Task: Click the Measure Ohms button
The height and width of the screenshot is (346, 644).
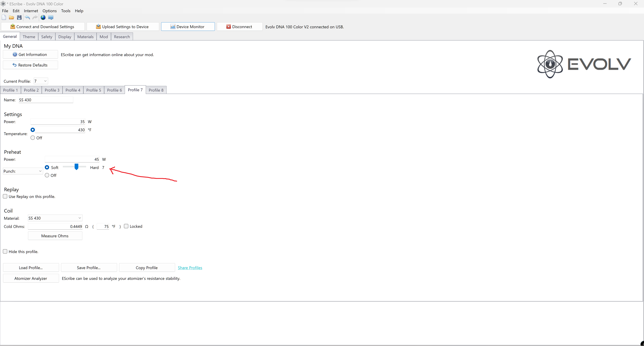Action: pos(55,236)
